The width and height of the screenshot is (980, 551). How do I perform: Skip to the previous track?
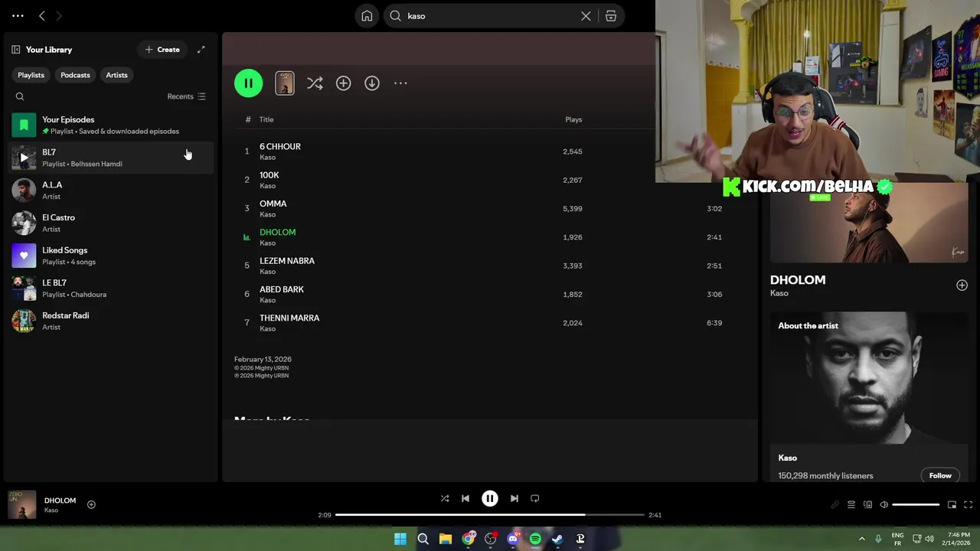[x=465, y=498]
